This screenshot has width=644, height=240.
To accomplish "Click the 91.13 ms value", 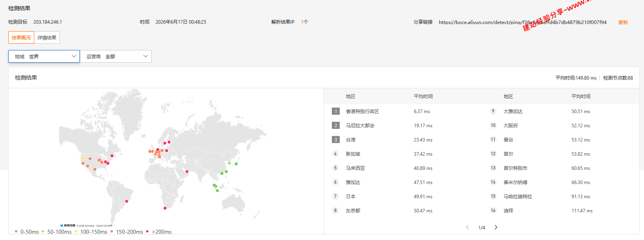I will 581,197.
